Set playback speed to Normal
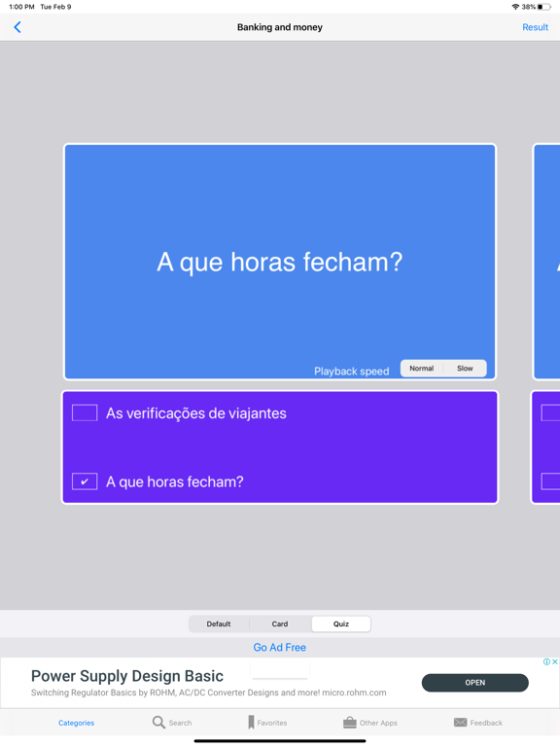Screen dimensions: 560x747 pos(421,369)
